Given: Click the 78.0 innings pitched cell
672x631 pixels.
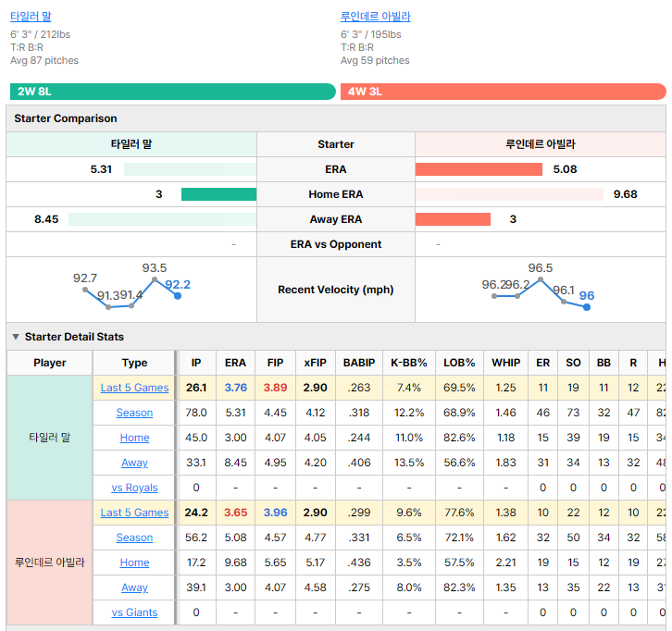Looking at the screenshot, I should click(196, 413).
